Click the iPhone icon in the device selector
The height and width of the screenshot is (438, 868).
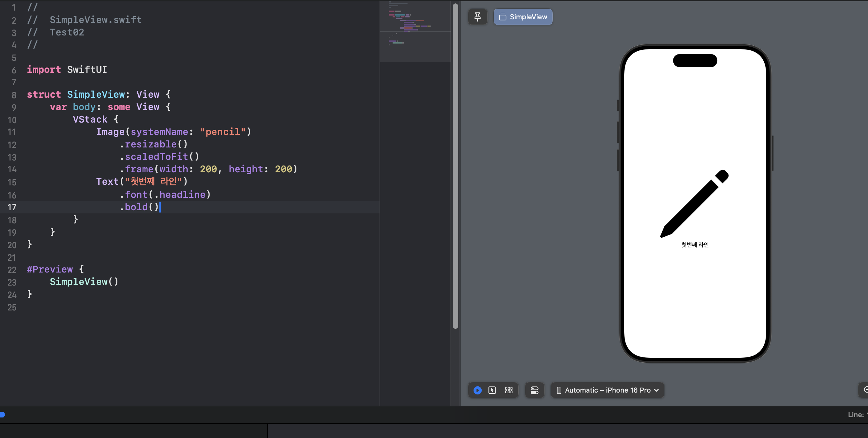click(559, 390)
